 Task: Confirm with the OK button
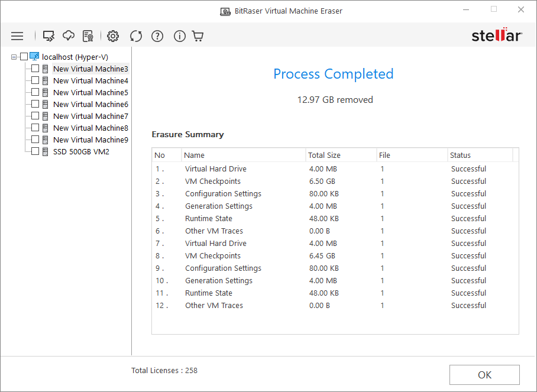(484, 375)
